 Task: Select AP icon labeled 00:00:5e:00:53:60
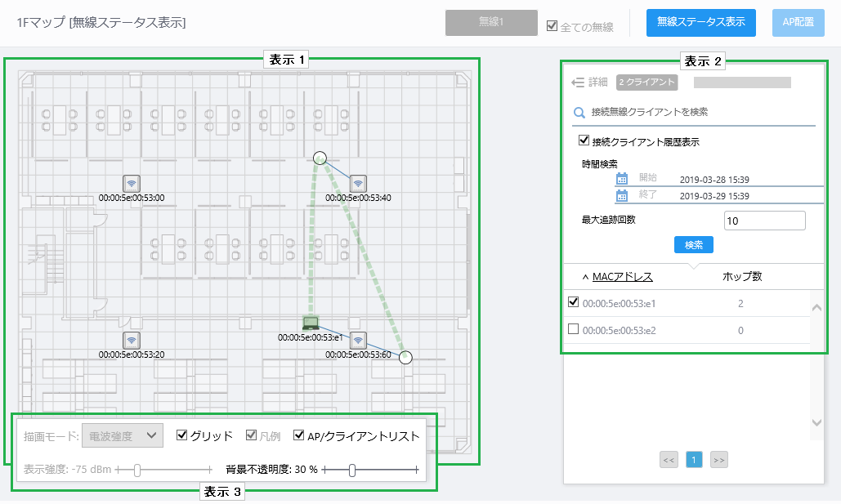coord(357,340)
